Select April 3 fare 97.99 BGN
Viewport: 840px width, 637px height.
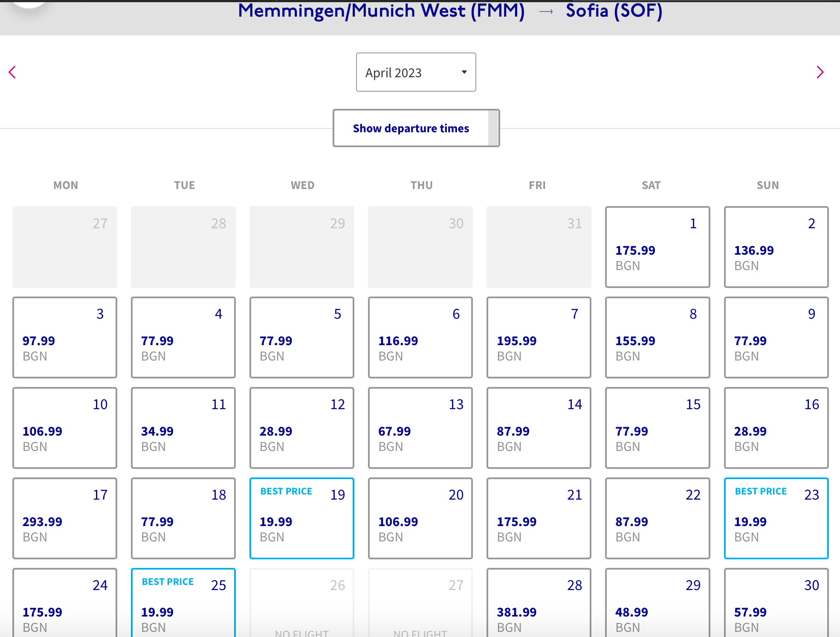tap(64, 337)
